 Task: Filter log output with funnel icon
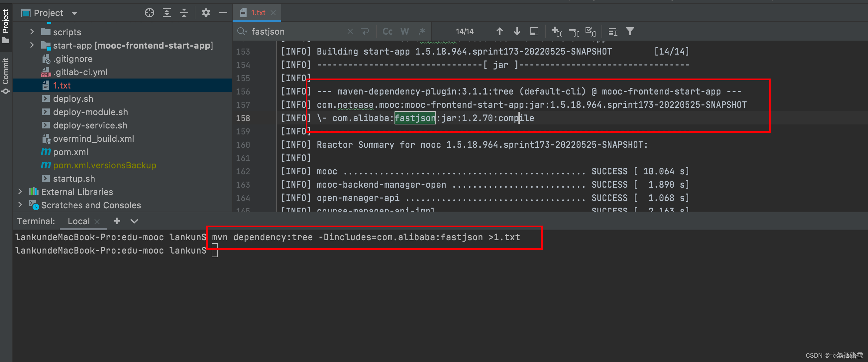pyautogui.click(x=630, y=31)
